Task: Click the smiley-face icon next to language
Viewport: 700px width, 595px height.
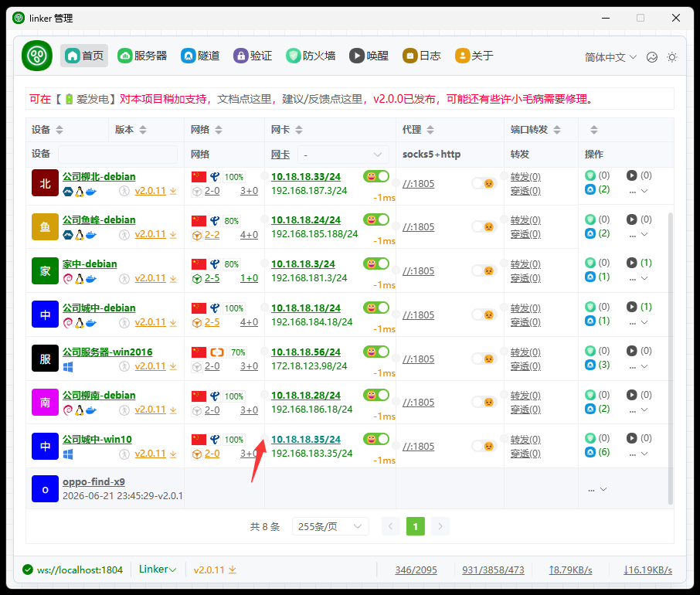Action: (x=652, y=57)
